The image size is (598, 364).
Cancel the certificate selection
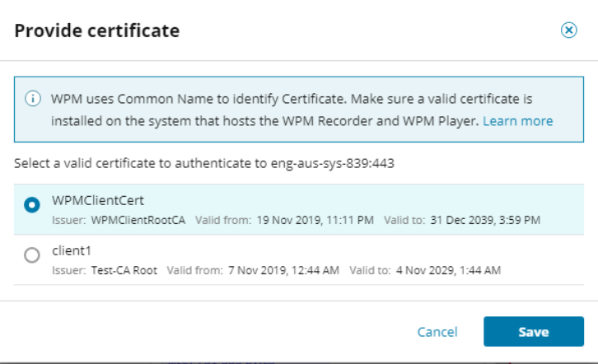pos(437,332)
